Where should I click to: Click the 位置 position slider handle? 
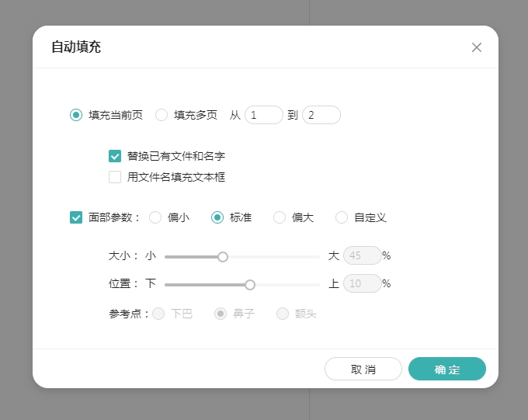click(x=250, y=285)
